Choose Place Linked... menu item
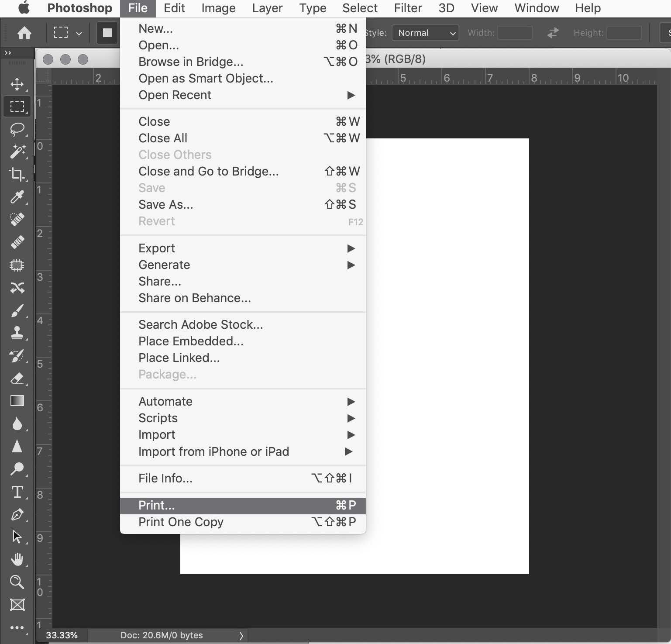671x644 pixels. tap(243, 358)
